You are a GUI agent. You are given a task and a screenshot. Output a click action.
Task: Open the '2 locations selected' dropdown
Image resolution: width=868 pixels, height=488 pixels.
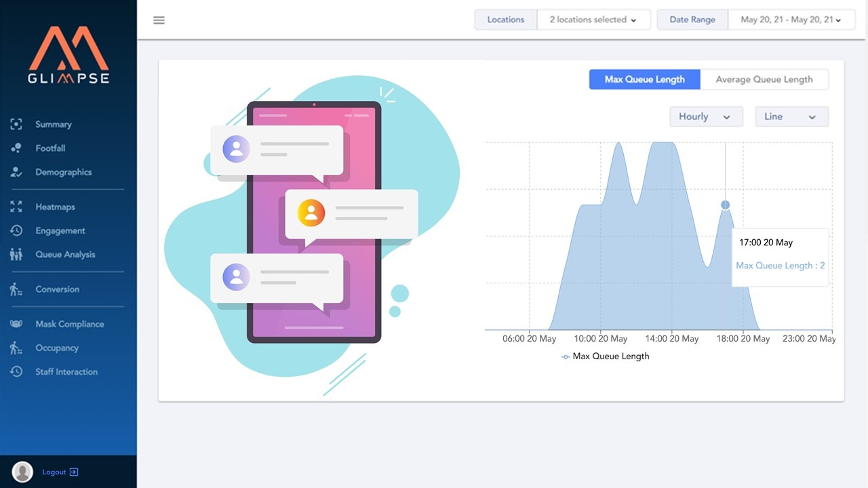pos(593,20)
